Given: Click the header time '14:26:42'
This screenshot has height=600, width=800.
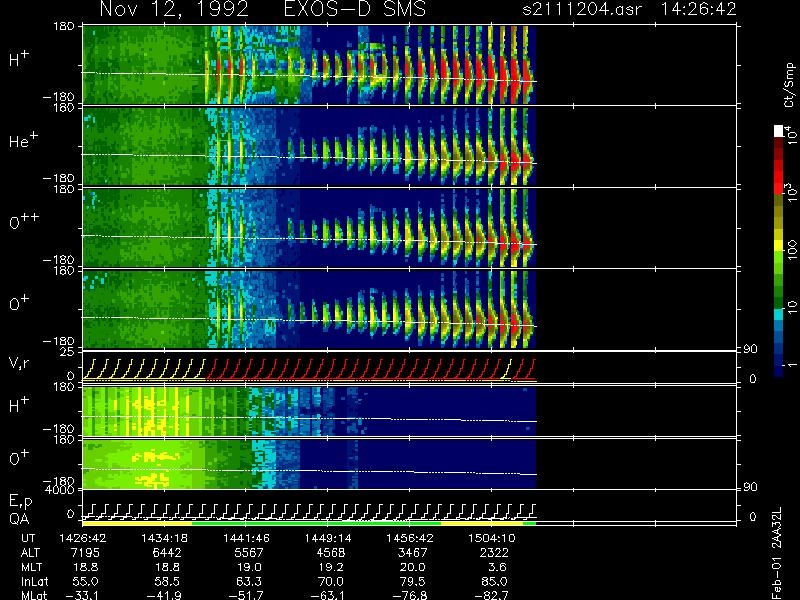Looking at the screenshot, I should click(698, 9).
